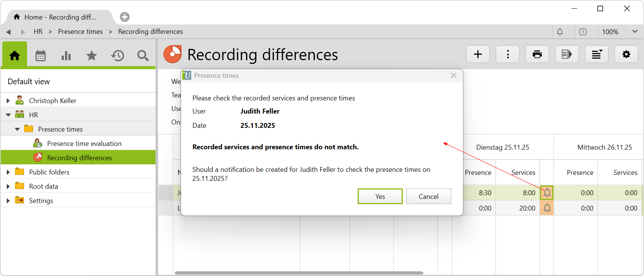Screen dimensions: 644x276
Task: Open the statistics bar chart icon
Action: point(66,56)
